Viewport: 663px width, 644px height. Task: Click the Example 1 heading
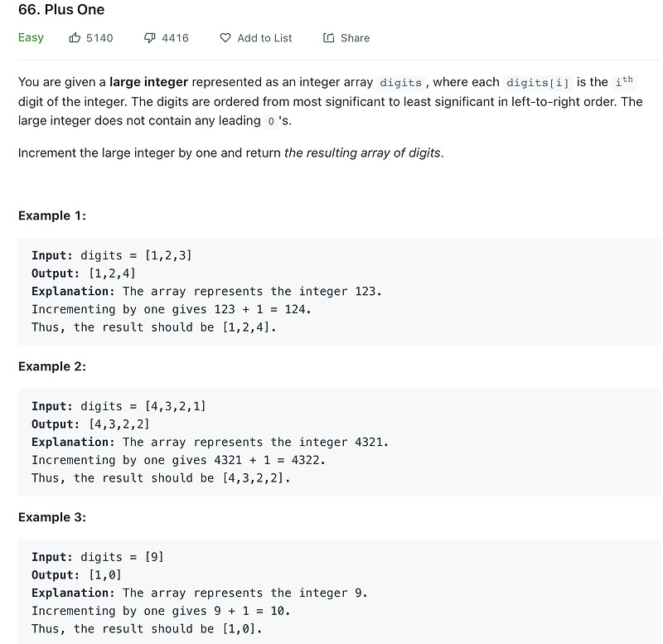tap(52, 215)
